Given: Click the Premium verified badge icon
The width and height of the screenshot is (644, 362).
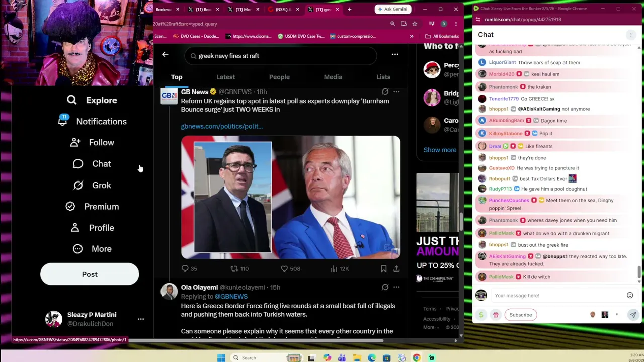Looking at the screenshot, I should pos(70,207).
